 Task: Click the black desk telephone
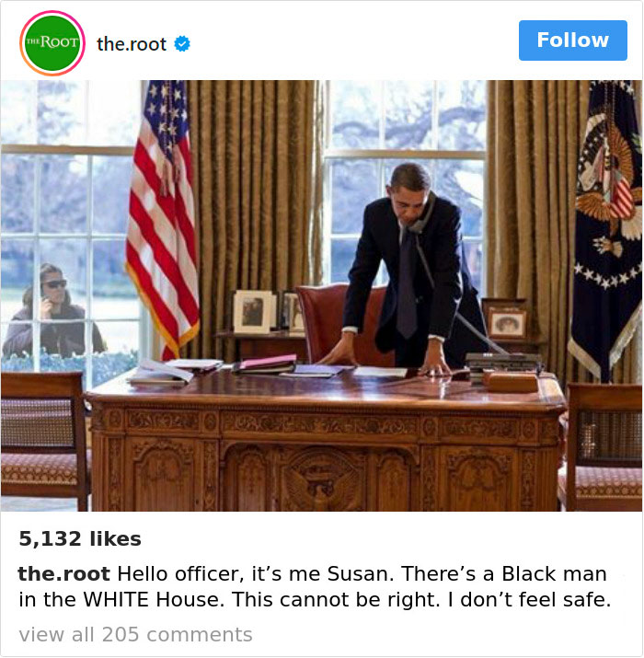(501, 363)
